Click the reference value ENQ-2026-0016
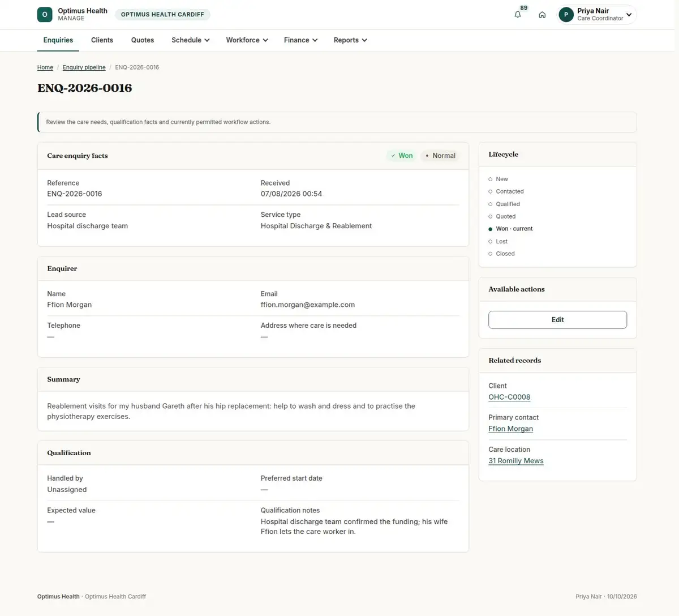Screen dimensions: 679x616 point(75,194)
